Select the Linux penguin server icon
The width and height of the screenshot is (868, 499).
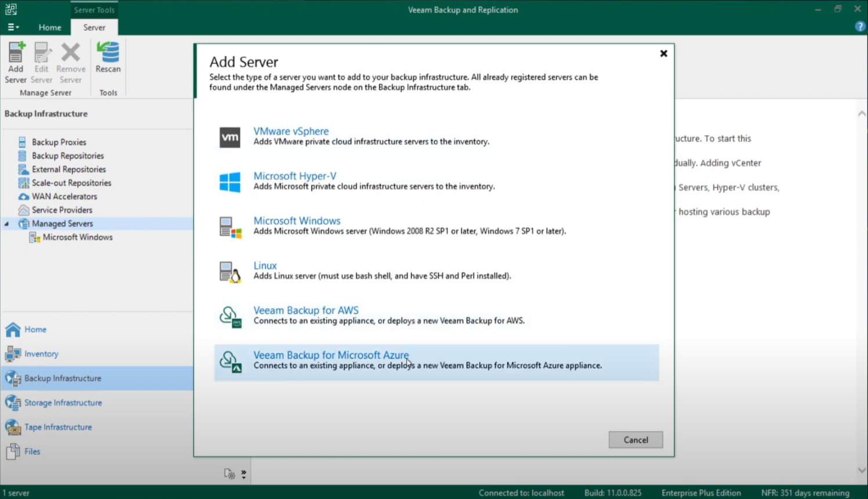coord(230,272)
